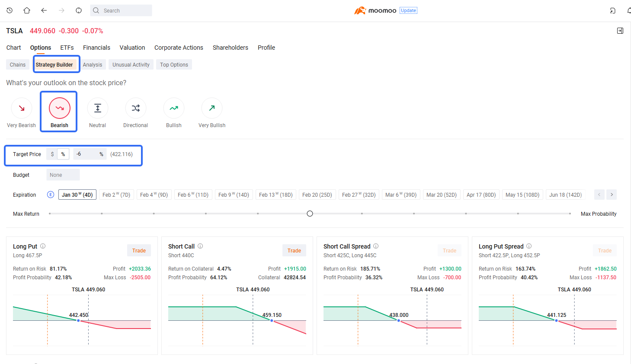Screen dimensions: 631x364
Task: Open the Shareholders tab
Action: 231,48
